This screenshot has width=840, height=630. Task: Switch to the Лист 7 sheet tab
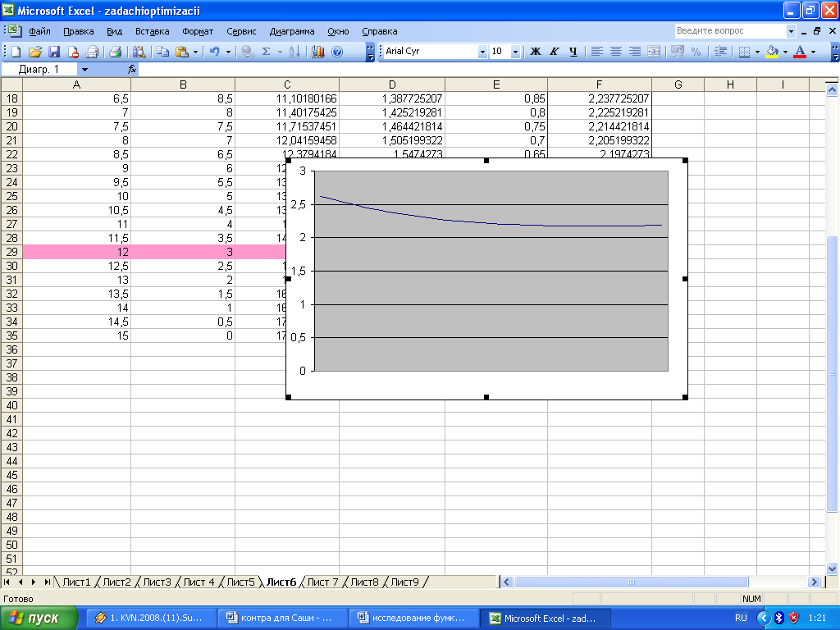[x=322, y=582]
